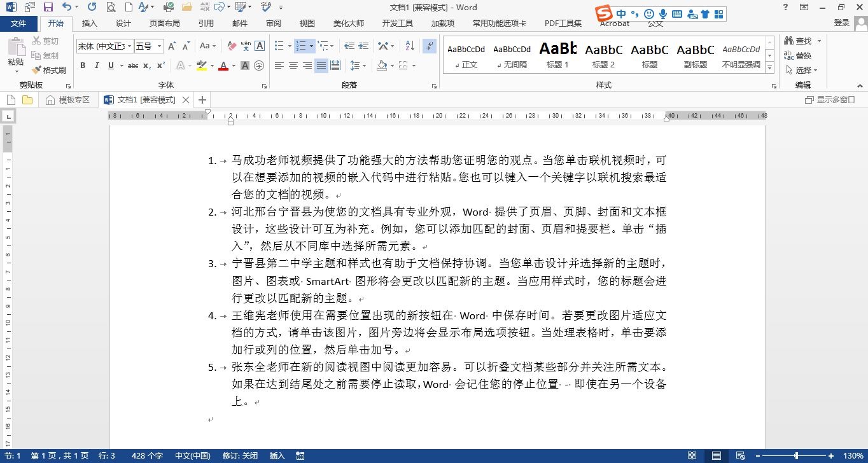Cut selection with 剪切

tap(45, 41)
